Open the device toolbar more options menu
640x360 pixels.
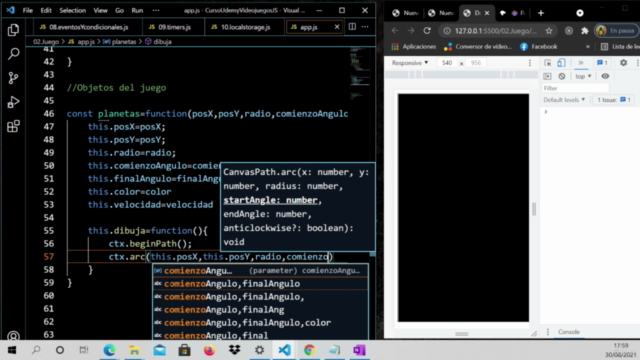coord(530,63)
